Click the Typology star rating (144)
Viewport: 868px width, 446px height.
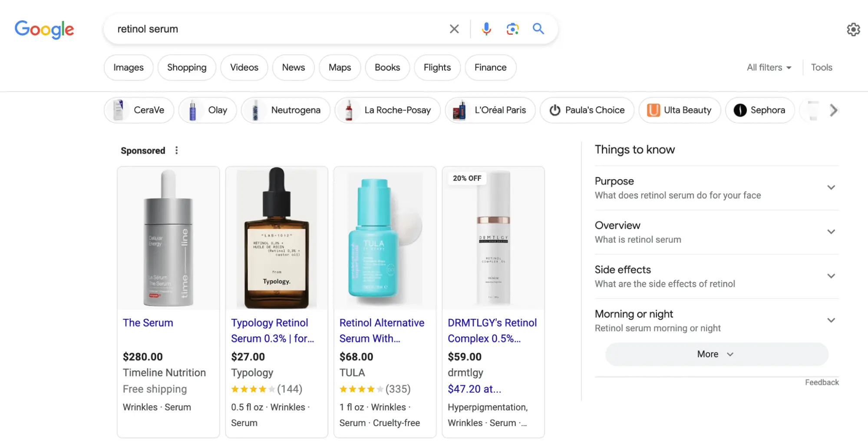click(267, 389)
